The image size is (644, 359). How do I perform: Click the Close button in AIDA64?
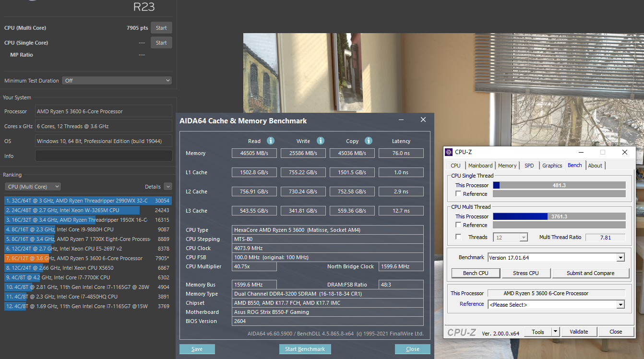click(x=413, y=349)
